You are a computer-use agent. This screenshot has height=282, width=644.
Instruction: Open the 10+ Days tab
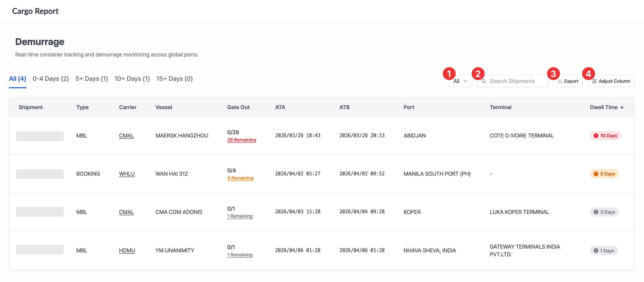[x=132, y=79]
